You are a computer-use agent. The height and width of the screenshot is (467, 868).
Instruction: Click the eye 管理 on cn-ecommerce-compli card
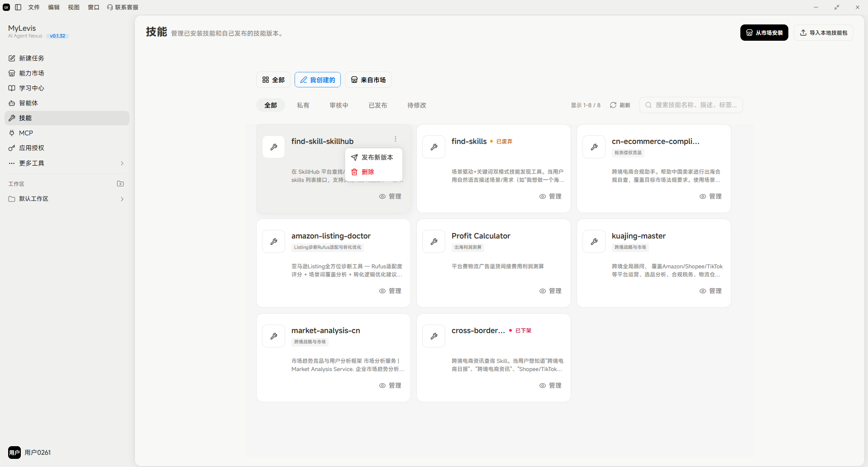pyautogui.click(x=711, y=196)
